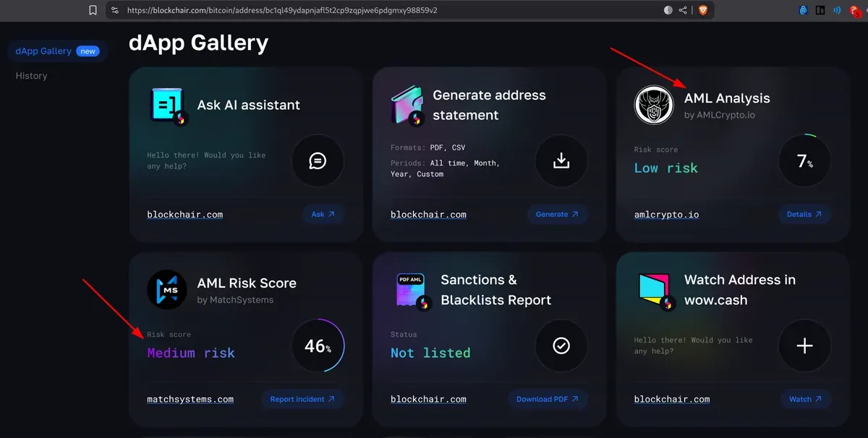This screenshot has width=868, height=438.
Task: Click the 'Formats: PDF, CSV' line
Action: click(427, 148)
